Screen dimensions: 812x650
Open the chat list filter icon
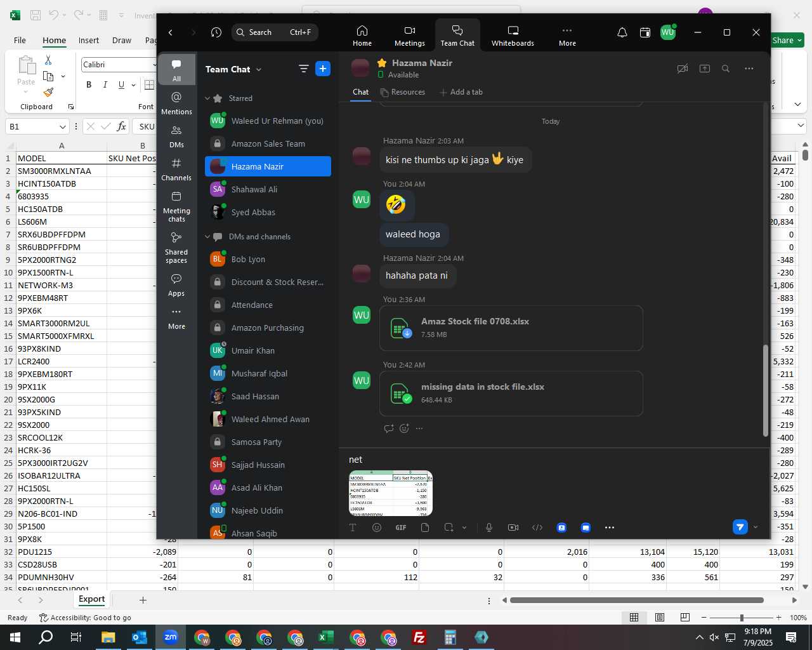tap(304, 69)
